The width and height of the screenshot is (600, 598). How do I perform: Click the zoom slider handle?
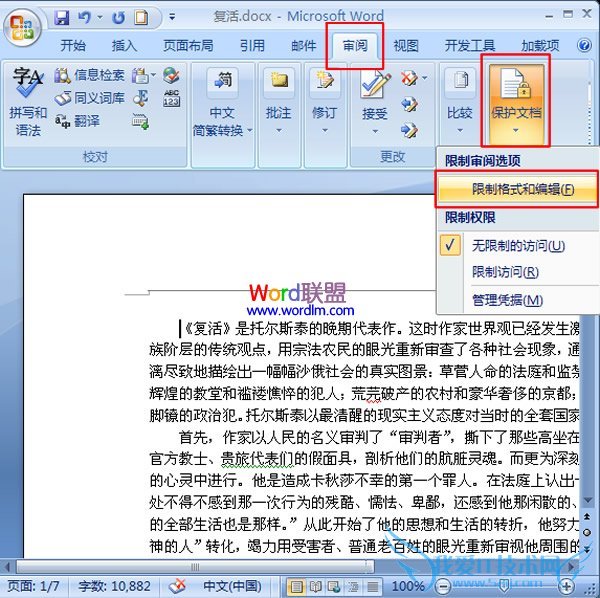point(504,586)
